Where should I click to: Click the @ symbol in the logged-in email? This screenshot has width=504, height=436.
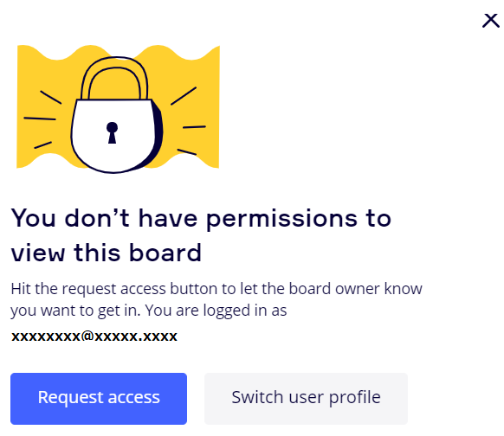coord(87,337)
